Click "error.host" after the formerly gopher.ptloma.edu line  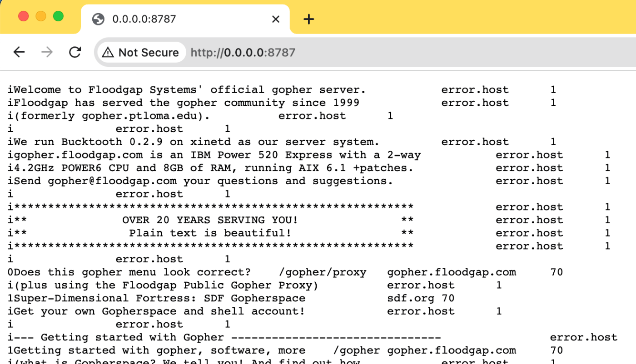(312, 116)
